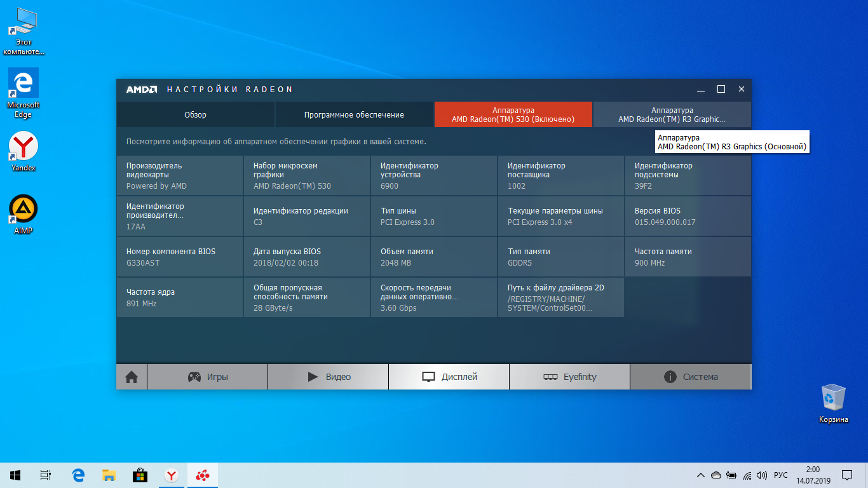Click Частота ядра 891 MHz tile
The height and width of the screenshot is (488, 868).
[x=180, y=297]
